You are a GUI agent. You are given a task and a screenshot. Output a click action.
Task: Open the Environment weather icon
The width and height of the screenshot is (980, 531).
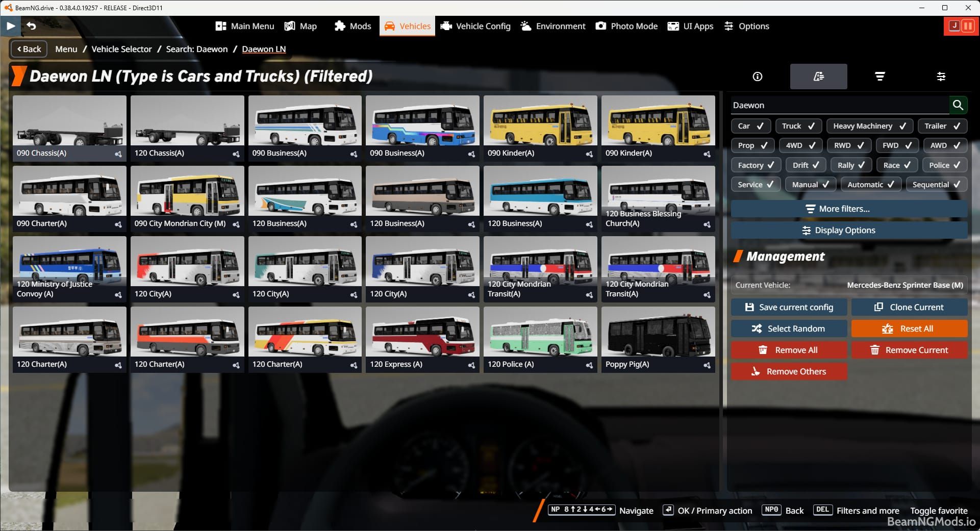point(525,26)
